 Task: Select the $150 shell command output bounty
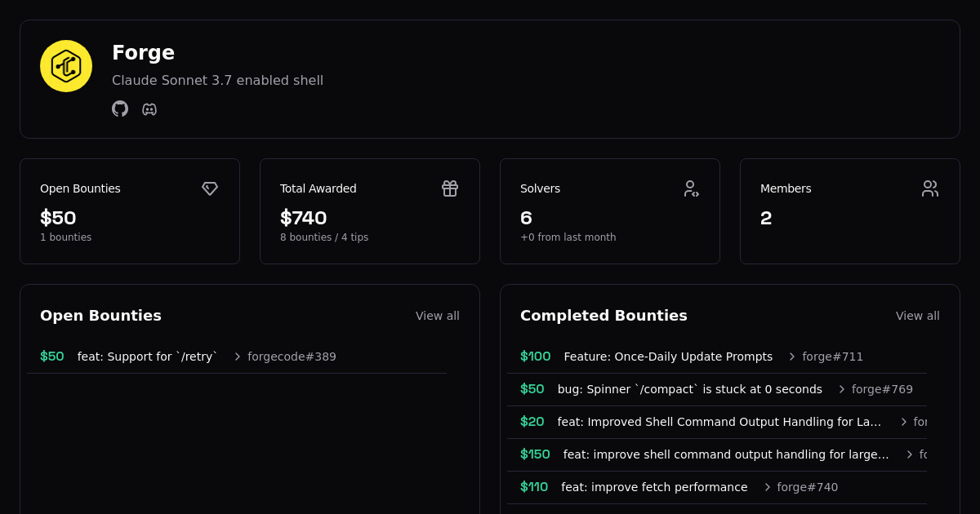[x=725, y=454]
